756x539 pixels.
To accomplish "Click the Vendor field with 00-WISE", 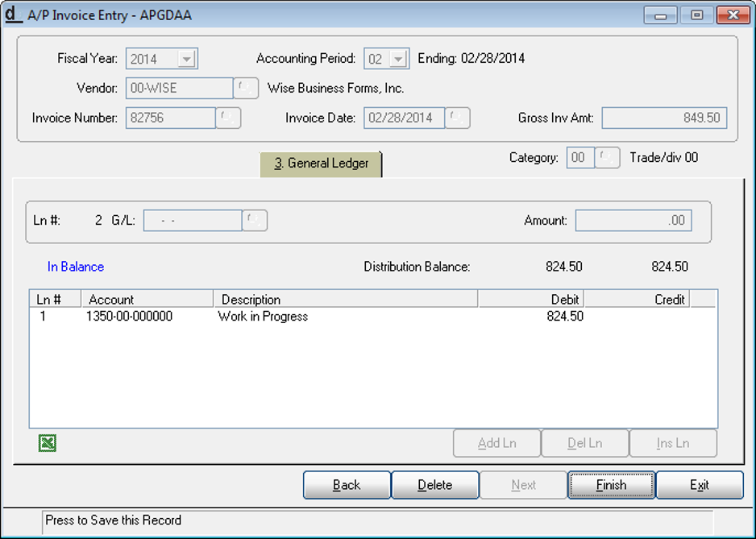I will click(x=180, y=89).
